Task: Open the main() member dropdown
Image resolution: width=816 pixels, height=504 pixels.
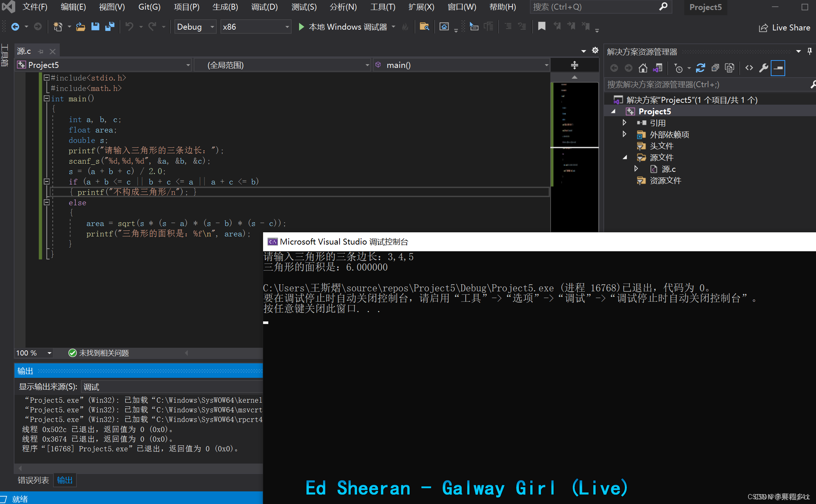Action: 461,65
